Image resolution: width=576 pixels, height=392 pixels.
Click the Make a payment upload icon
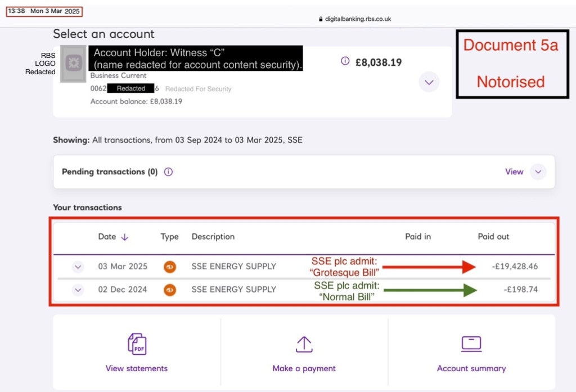[304, 344]
